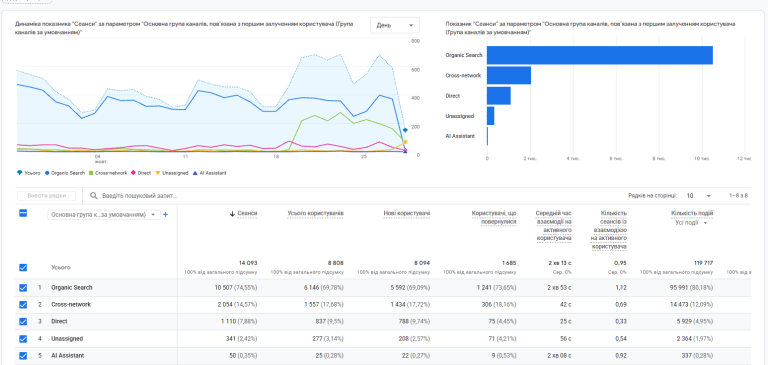Click AI Assistant engagement time 2 хв 08 с
This screenshot has height=365, width=768.
(559, 356)
